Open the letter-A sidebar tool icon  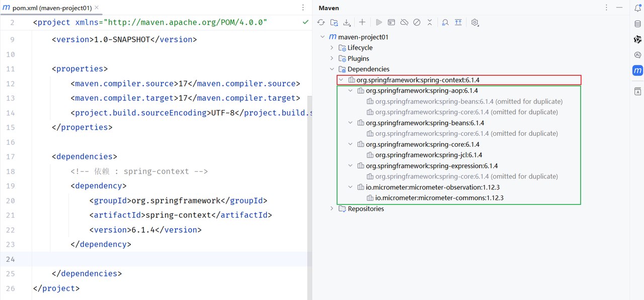(637, 91)
